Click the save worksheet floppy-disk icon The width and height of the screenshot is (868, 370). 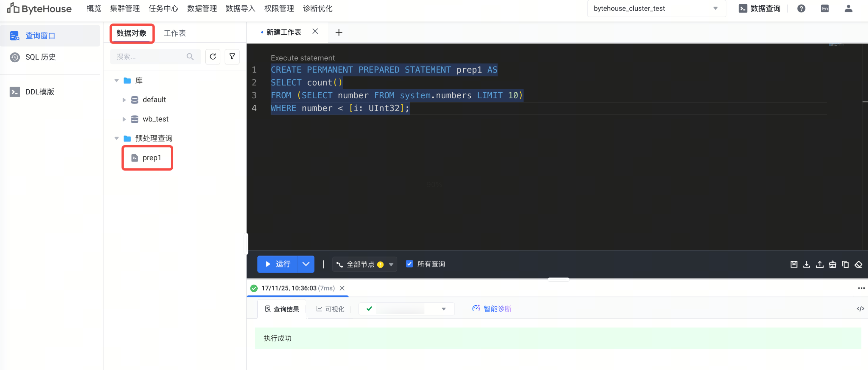coord(794,264)
